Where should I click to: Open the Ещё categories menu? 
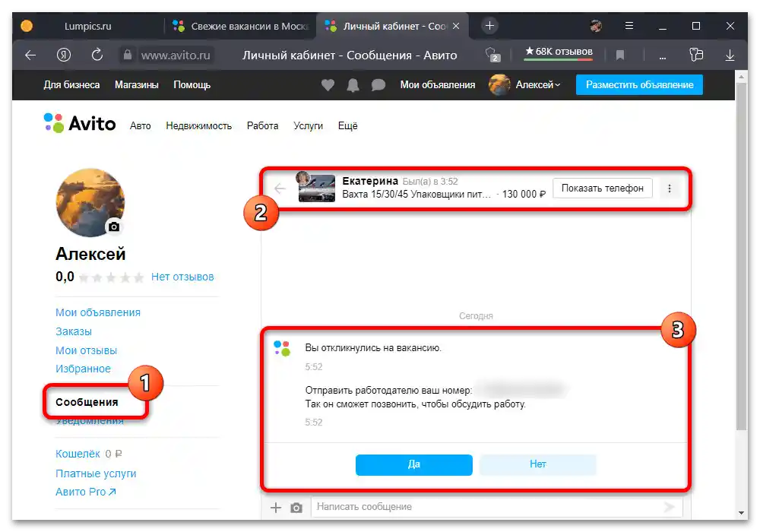pyautogui.click(x=347, y=126)
